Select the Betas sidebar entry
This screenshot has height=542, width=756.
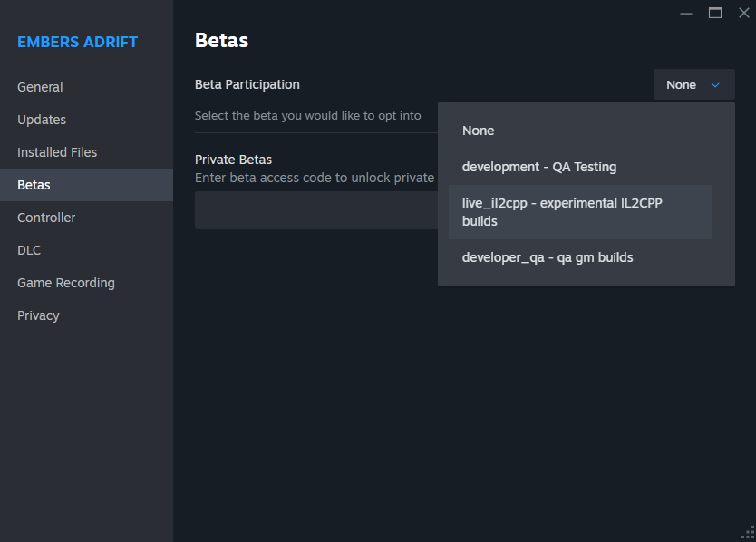point(34,185)
